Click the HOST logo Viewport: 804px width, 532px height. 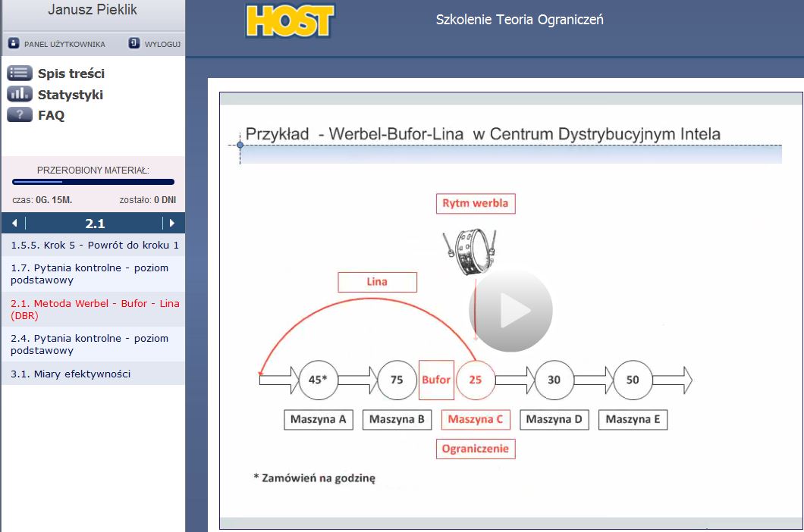290,20
